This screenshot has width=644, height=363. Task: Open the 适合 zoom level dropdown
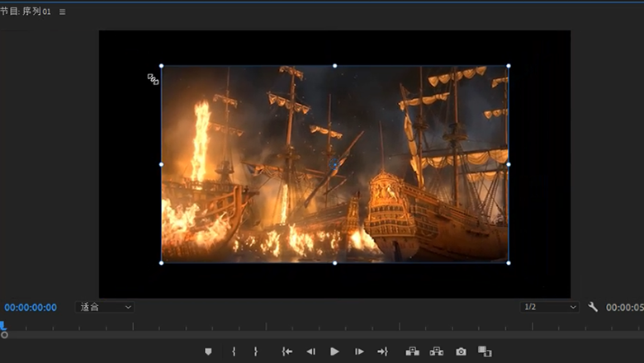(x=105, y=307)
